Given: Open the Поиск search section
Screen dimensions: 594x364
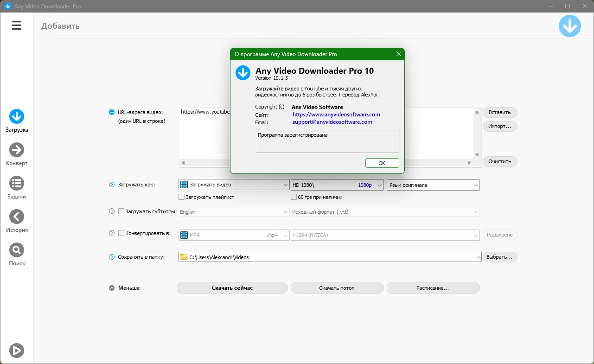Looking at the screenshot, I should pos(17,254).
